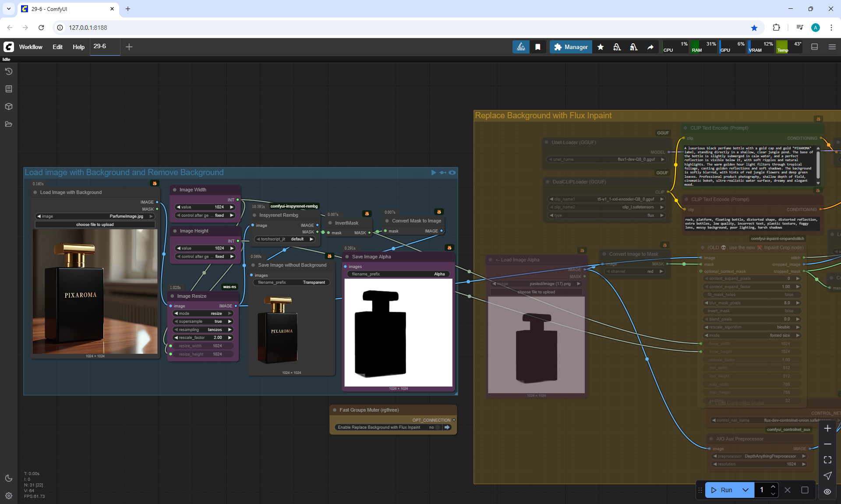Viewport: 841px width, 504px height.
Task: Toggle link visibility eye icon
Action: point(827,492)
